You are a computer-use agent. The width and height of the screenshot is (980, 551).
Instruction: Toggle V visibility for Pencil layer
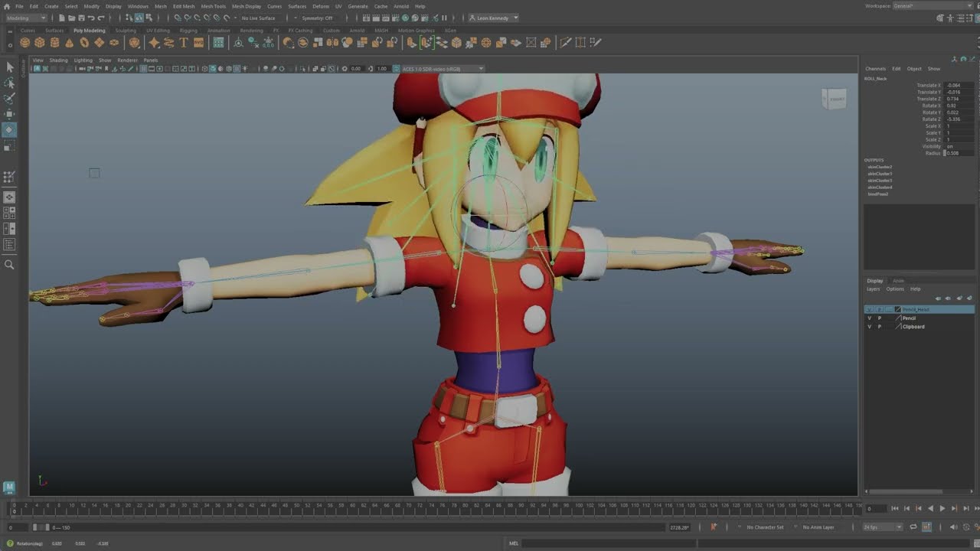click(x=869, y=318)
